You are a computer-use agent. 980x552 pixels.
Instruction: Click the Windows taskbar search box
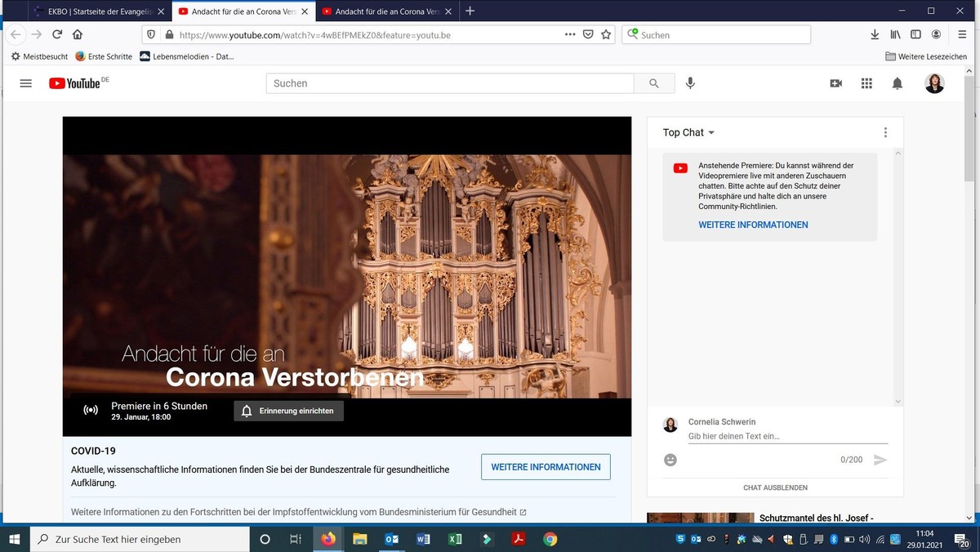pos(140,539)
